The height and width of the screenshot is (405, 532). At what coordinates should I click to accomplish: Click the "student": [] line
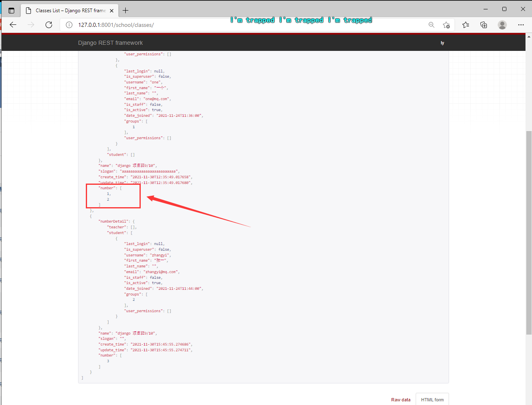point(121,155)
